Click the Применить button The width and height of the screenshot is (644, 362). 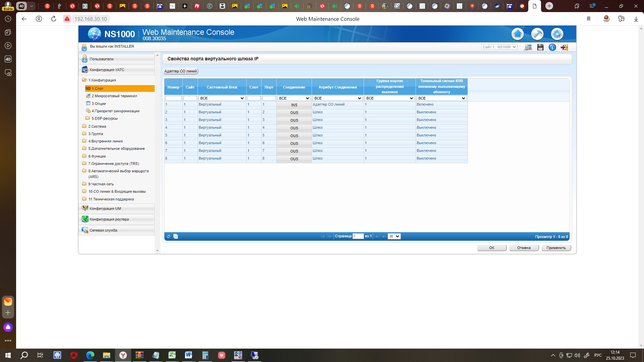(x=556, y=248)
